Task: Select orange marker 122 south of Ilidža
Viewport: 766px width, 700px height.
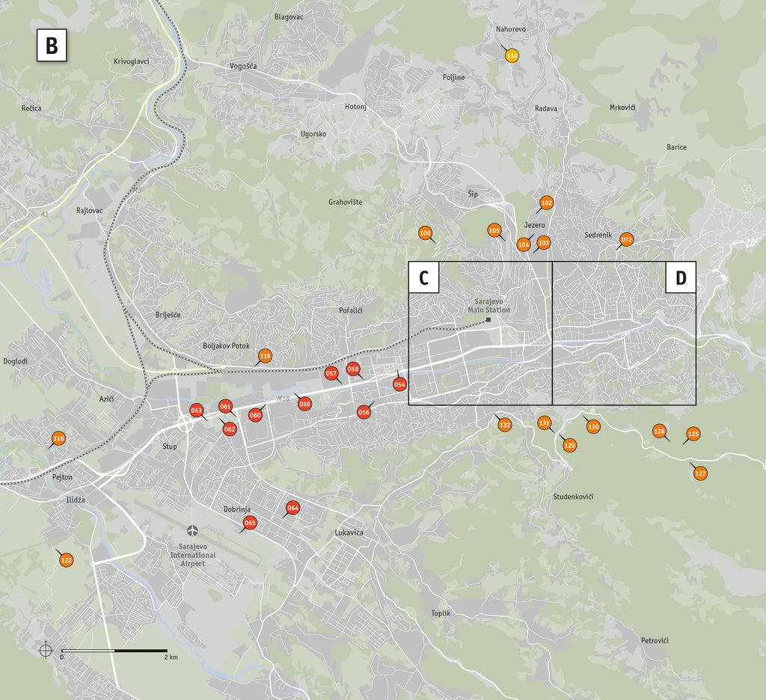Action: click(x=67, y=560)
